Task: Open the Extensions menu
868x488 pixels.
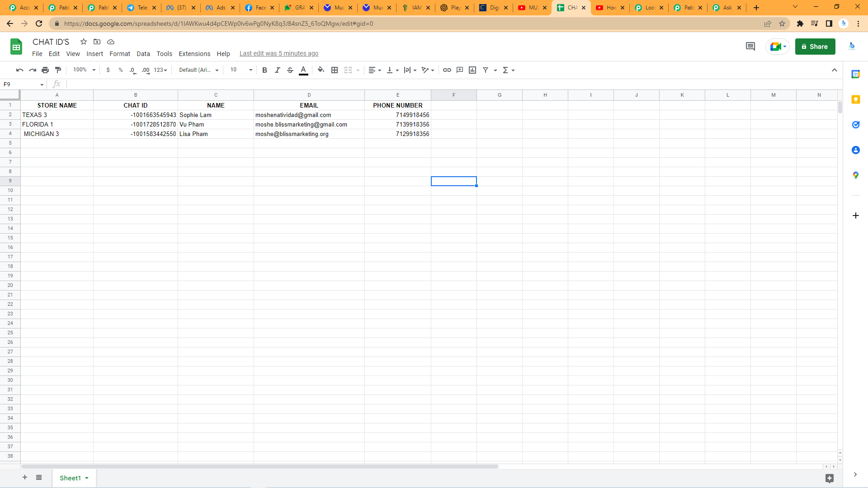Action: coord(194,54)
